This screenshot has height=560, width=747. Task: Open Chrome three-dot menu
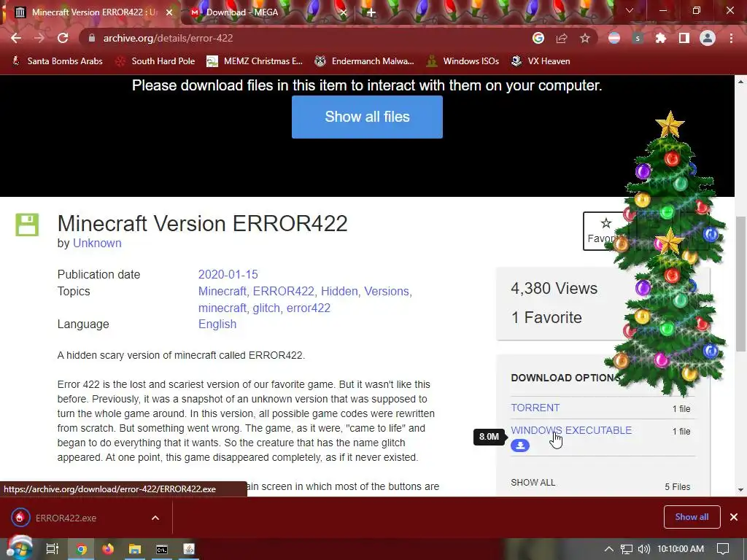731,38
